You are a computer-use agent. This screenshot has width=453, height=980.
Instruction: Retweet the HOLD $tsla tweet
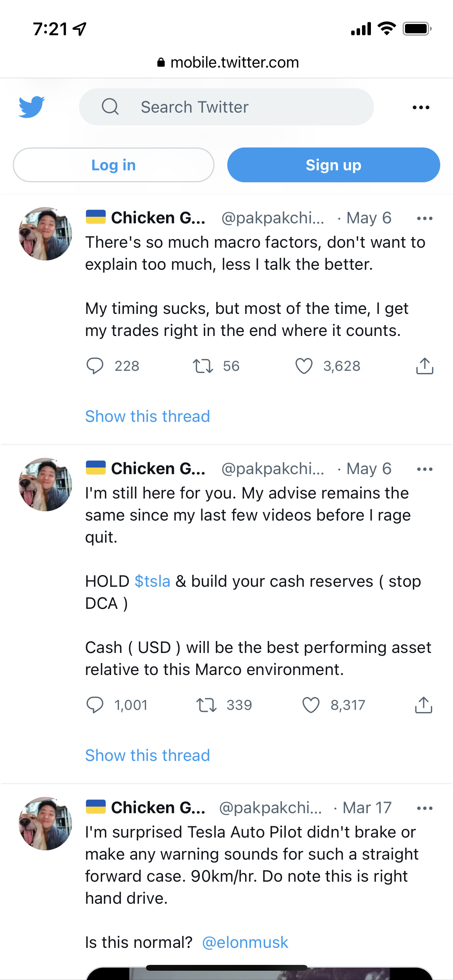(206, 705)
